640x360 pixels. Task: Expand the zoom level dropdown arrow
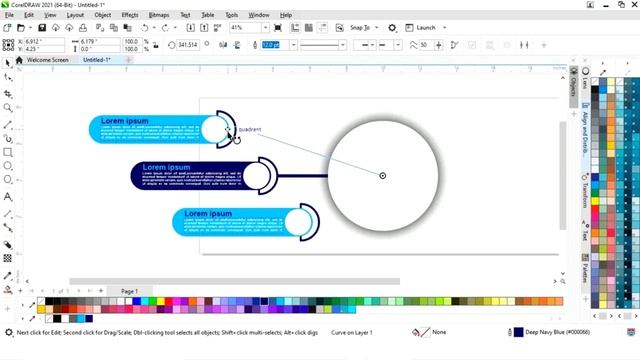coord(265,28)
